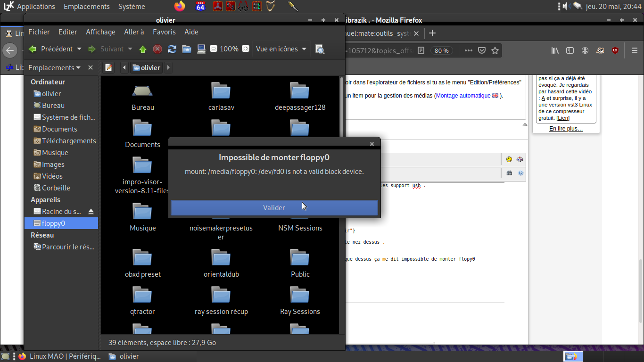Open the home folder via the toolbar icon
Viewport: 644px width, 362px height.
coord(187,49)
